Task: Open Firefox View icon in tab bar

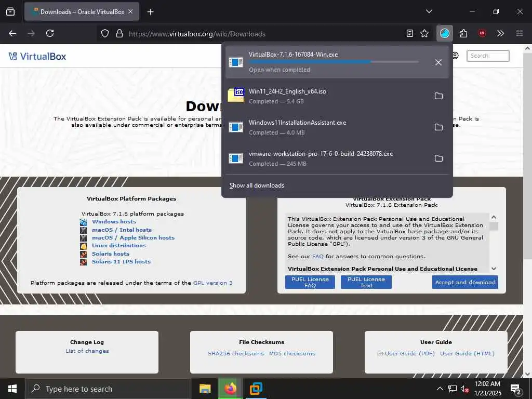Action: pyautogui.click(x=10, y=11)
